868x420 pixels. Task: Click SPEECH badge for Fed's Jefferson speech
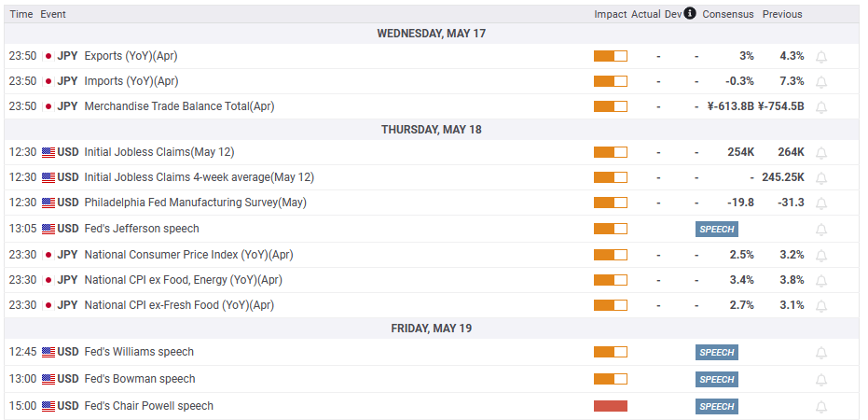click(716, 229)
